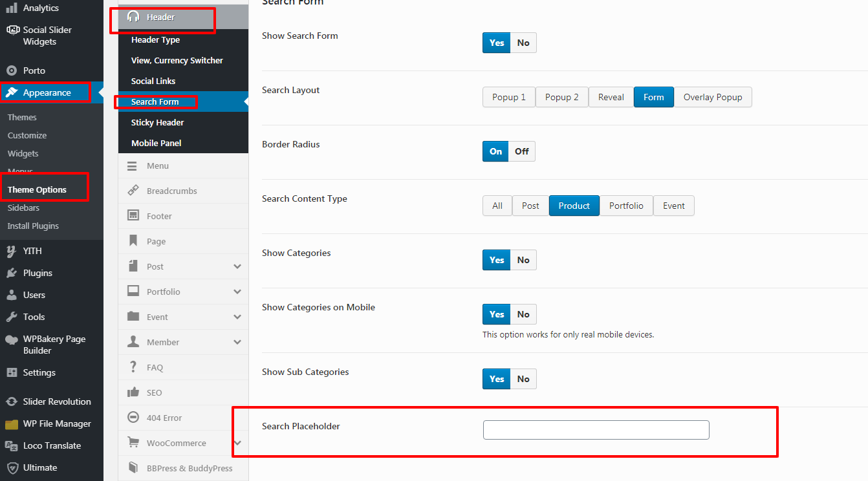Turn Border Radius On

[495, 151]
